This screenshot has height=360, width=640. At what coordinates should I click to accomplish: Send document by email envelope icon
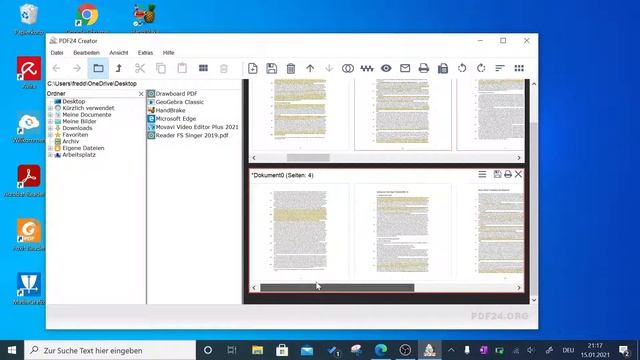point(405,68)
